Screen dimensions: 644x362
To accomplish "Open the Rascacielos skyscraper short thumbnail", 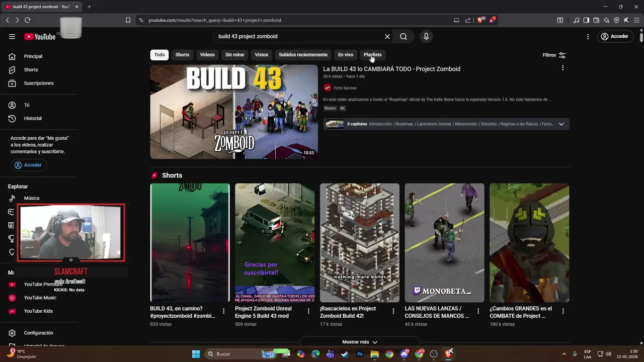I will (360, 243).
